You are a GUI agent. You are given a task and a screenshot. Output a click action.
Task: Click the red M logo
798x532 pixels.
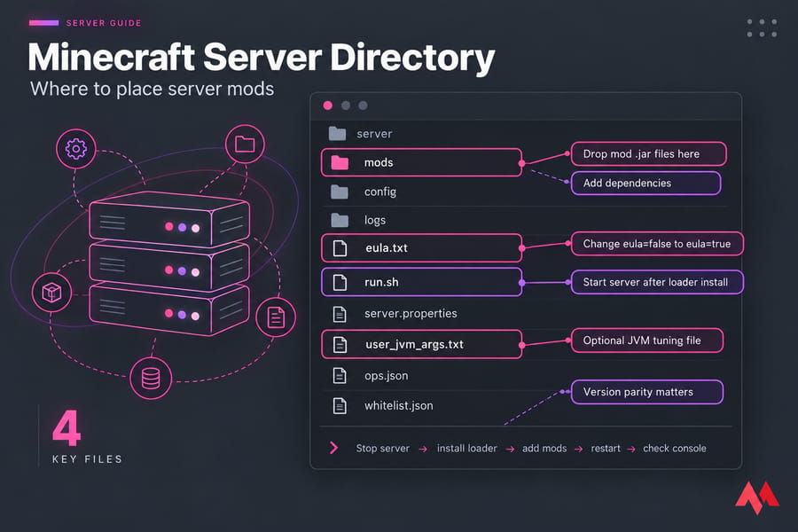coord(757,497)
